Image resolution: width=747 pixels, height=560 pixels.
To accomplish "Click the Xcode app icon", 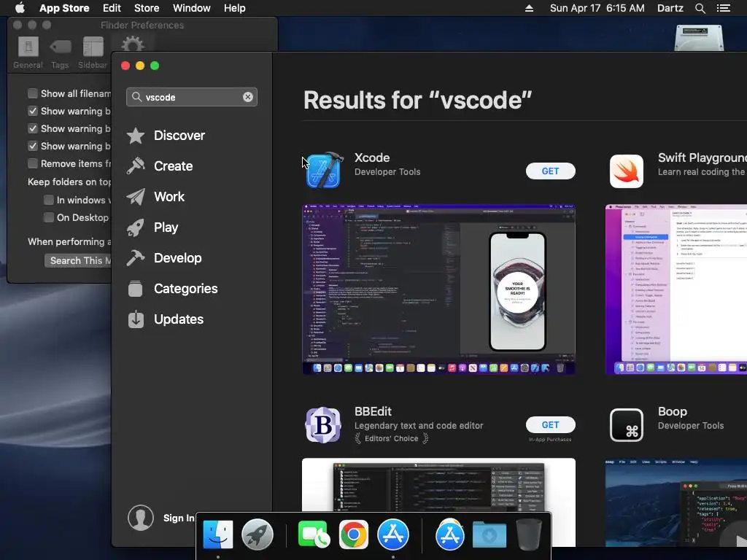I will 324,171.
